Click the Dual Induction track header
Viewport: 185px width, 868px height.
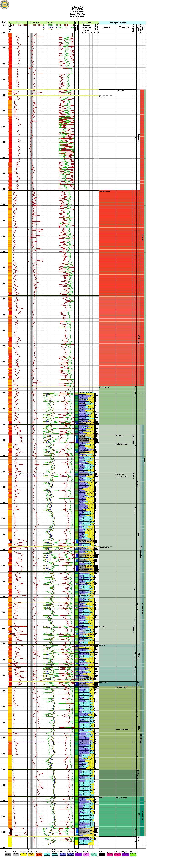click(35, 23)
